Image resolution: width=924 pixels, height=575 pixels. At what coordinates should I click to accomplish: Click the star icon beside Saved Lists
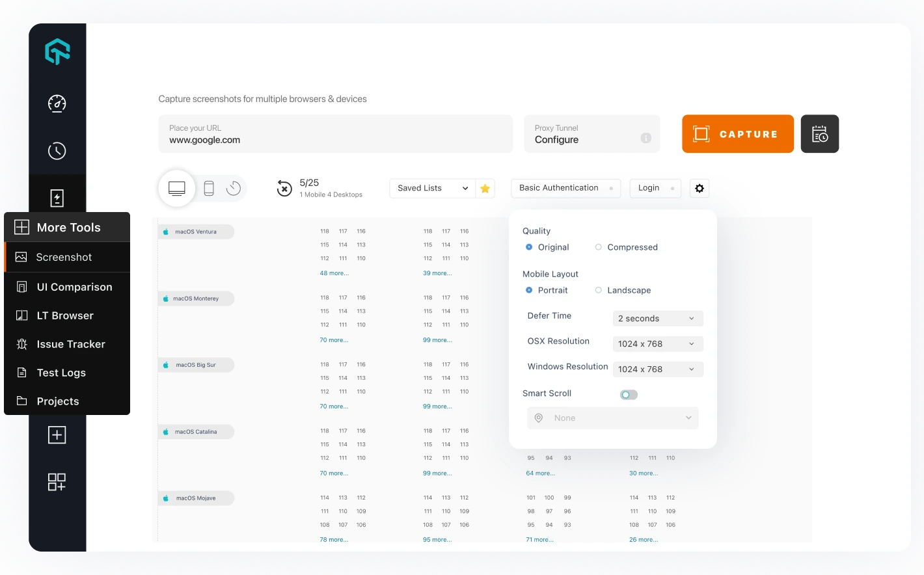(x=485, y=188)
